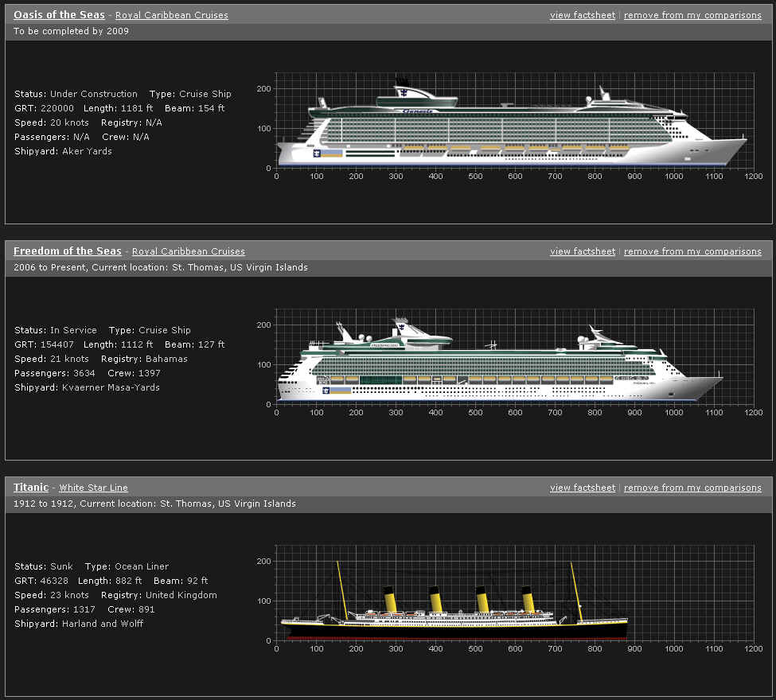This screenshot has width=776, height=700.
Task: Open the White Star Line link
Action: pos(94,488)
